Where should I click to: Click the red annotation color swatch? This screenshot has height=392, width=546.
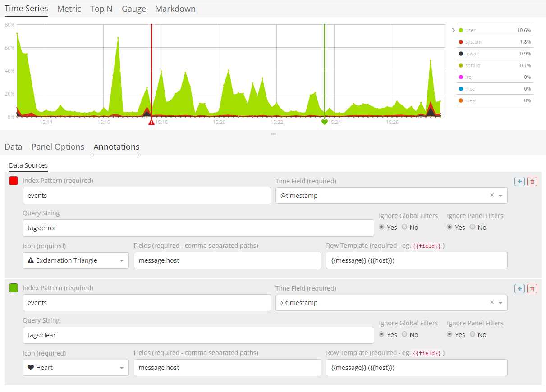pyautogui.click(x=14, y=181)
